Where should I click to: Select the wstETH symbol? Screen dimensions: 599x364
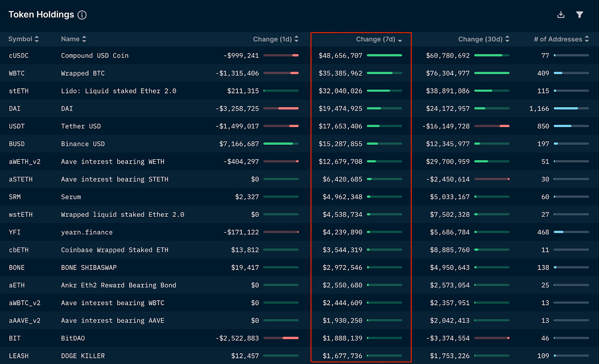click(21, 215)
